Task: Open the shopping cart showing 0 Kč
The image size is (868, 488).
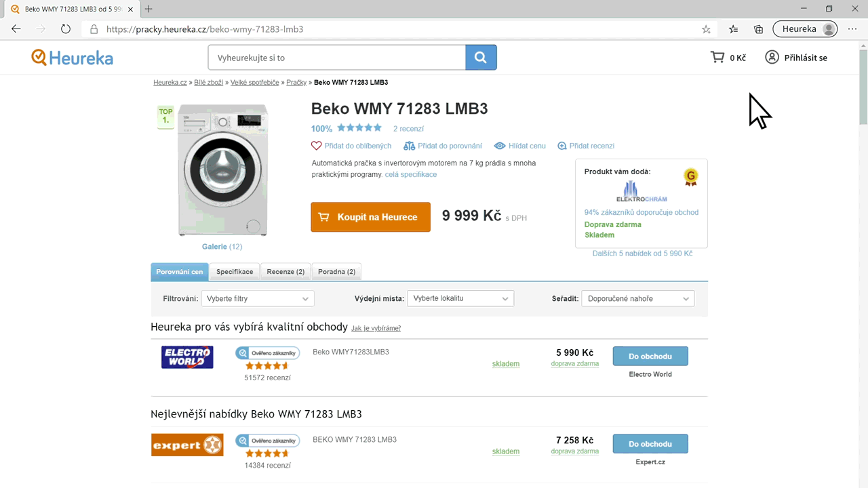Action: (728, 58)
